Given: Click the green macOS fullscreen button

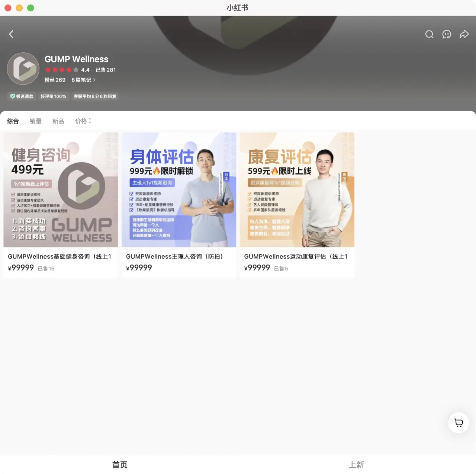Looking at the screenshot, I should pyautogui.click(x=30, y=8).
